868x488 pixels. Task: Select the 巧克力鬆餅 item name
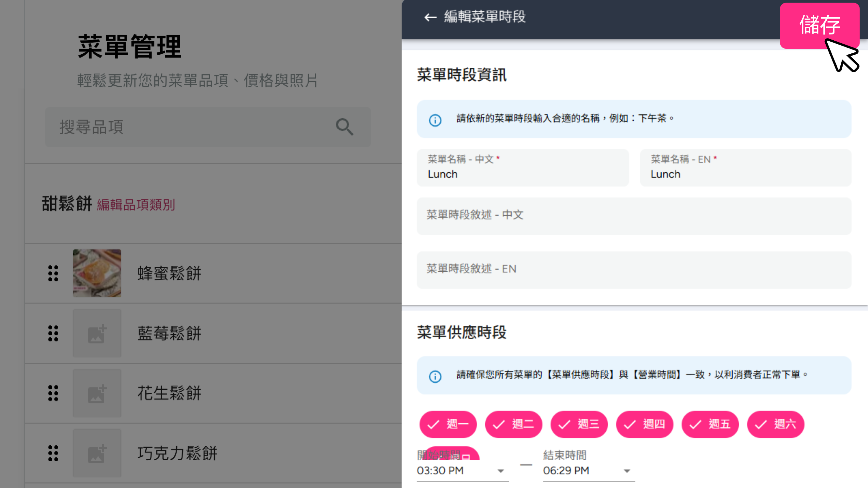[x=177, y=453]
